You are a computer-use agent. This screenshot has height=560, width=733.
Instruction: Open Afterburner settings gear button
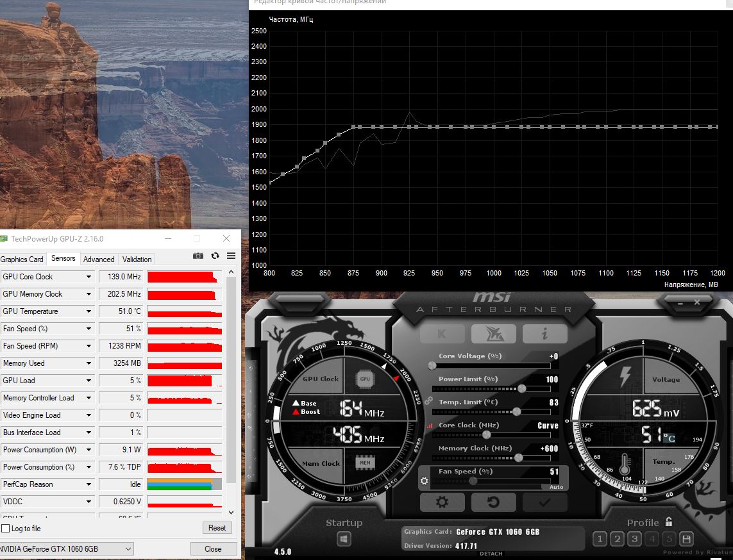[442, 502]
